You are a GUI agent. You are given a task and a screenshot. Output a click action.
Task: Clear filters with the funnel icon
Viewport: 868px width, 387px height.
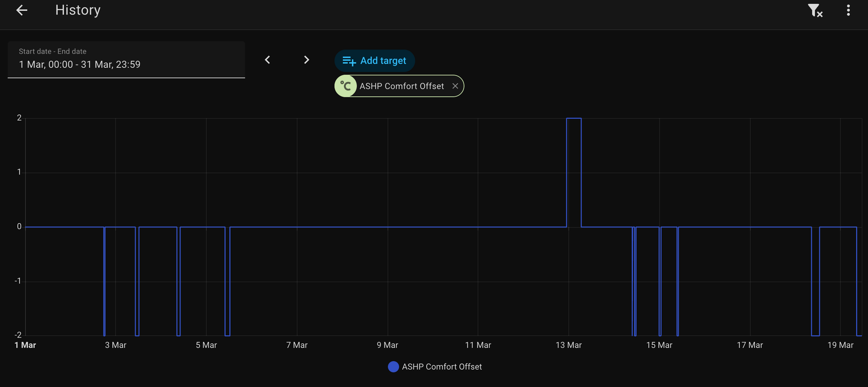point(815,10)
